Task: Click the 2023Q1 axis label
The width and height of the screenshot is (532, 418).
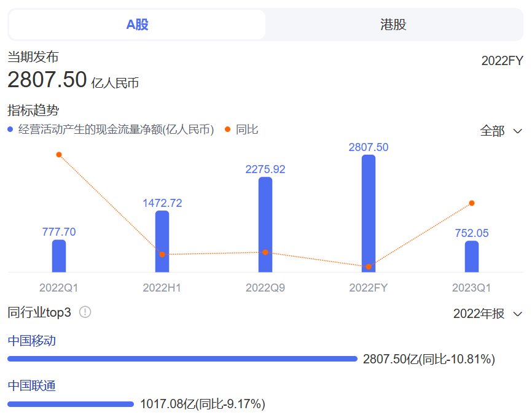Action: pos(472,288)
